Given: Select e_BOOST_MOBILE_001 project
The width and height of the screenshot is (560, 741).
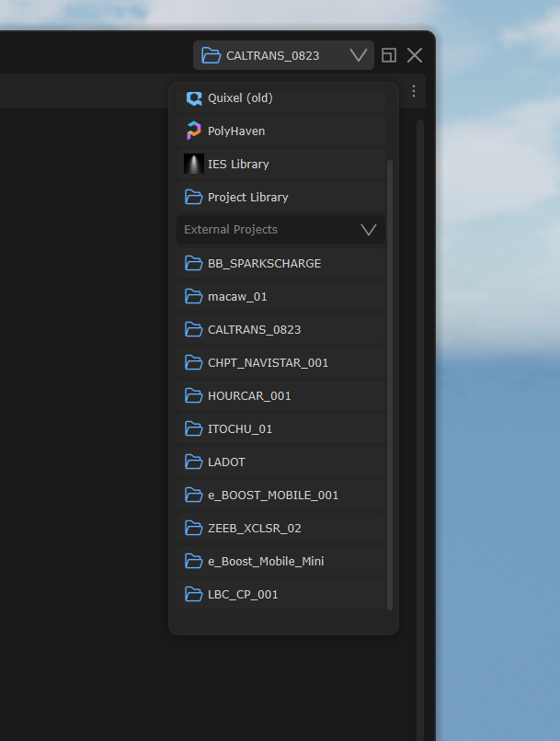Looking at the screenshot, I should pos(280,495).
